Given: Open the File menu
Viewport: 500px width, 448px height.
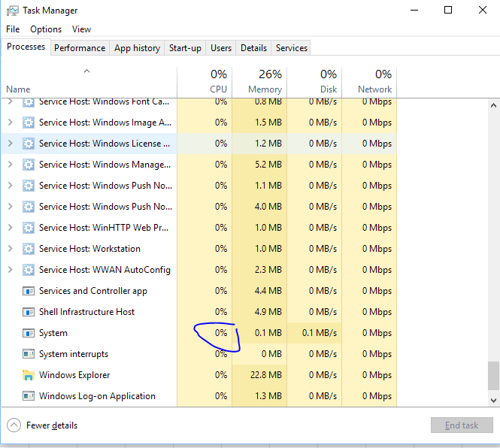Looking at the screenshot, I should pyautogui.click(x=13, y=29).
